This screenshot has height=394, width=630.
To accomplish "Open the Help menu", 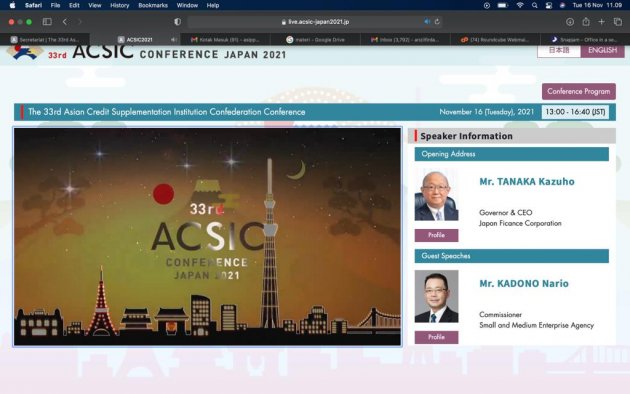I will 213,5.
